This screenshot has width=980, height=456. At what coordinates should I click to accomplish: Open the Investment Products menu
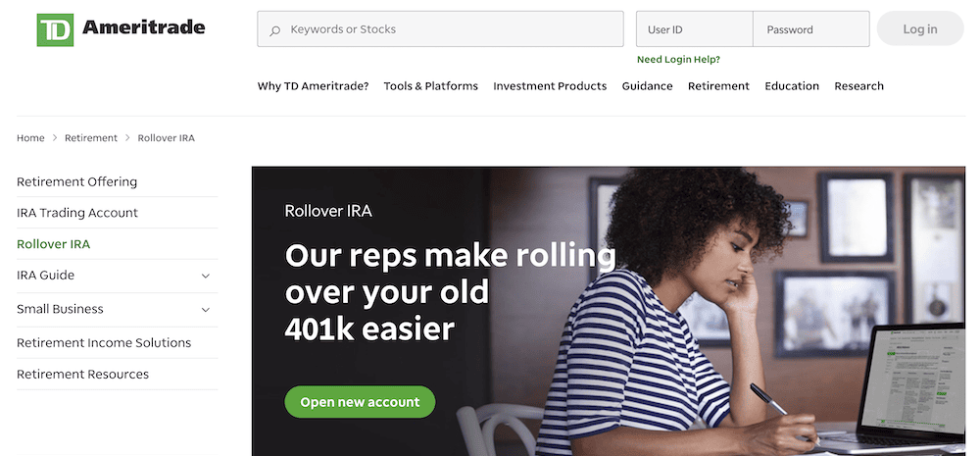click(x=550, y=86)
